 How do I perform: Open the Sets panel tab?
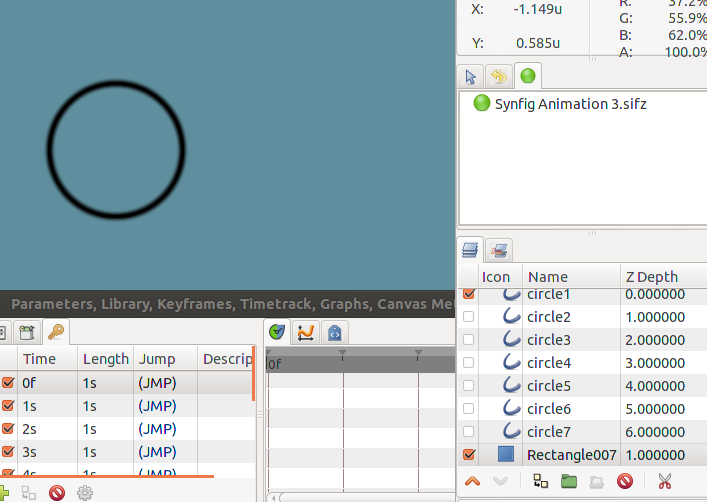pyautogui.click(x=499, y=250)
